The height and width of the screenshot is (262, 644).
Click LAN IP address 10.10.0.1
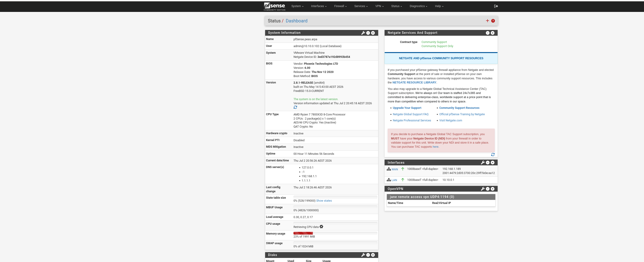[448, 180]
